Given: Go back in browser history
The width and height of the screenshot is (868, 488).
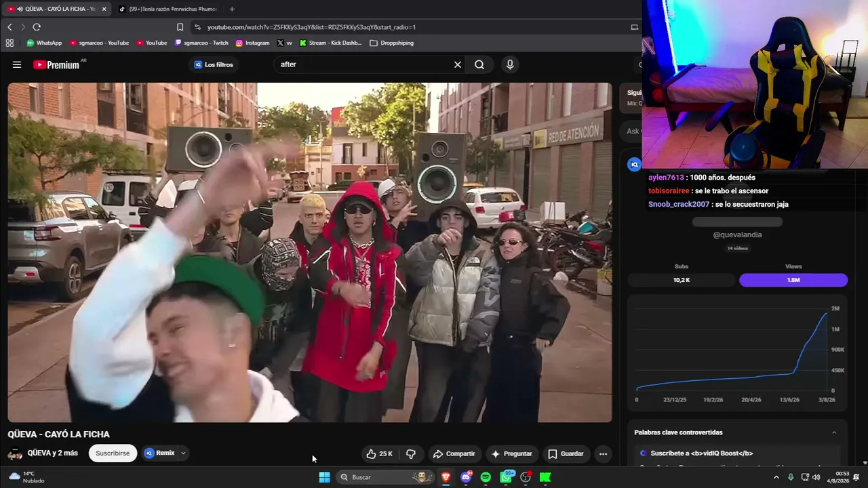Looking at the screenshot, I should tap(9, 27).
